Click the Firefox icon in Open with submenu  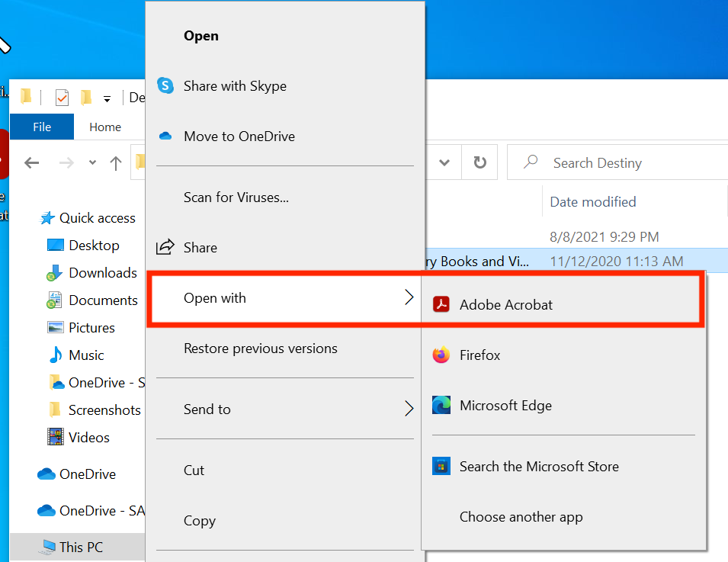pyautogui.click(x=441, y=355)
